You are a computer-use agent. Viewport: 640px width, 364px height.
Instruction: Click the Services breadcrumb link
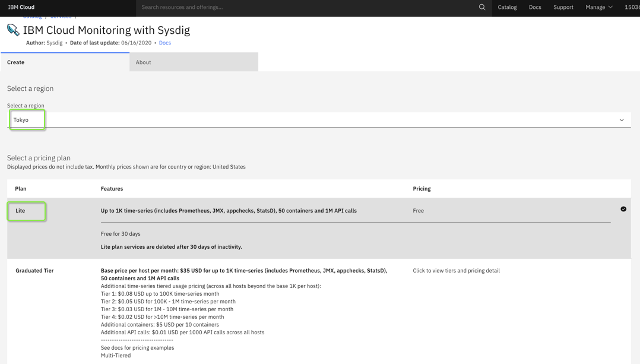click(x=61, y=17)
